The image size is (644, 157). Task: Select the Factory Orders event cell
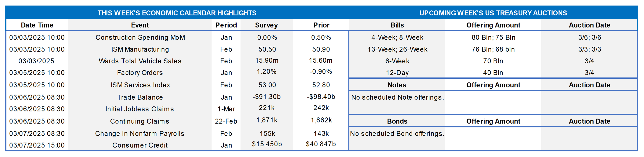tap(140, 73)
